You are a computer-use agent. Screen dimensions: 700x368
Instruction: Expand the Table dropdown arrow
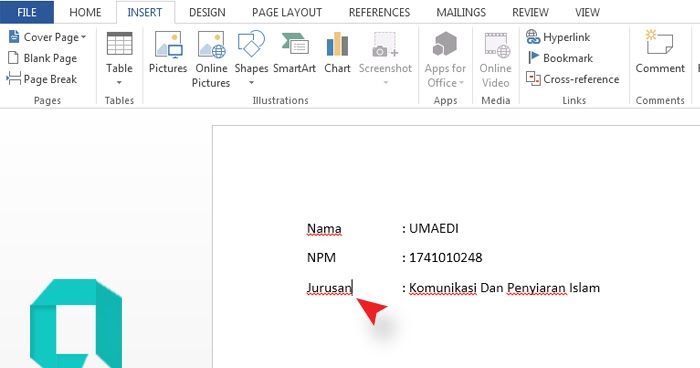click(119, 83)
